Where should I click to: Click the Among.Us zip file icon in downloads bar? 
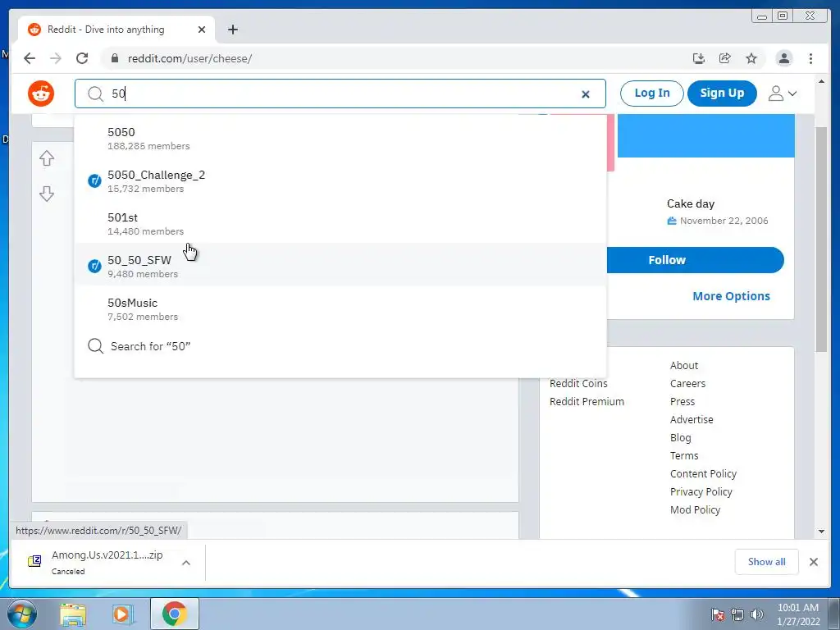[x=34, y=561]
